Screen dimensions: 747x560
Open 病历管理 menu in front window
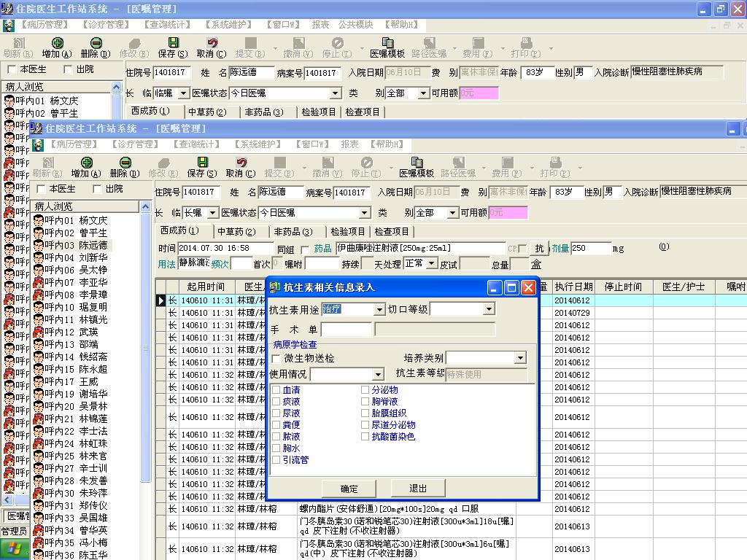coord(73,144)
